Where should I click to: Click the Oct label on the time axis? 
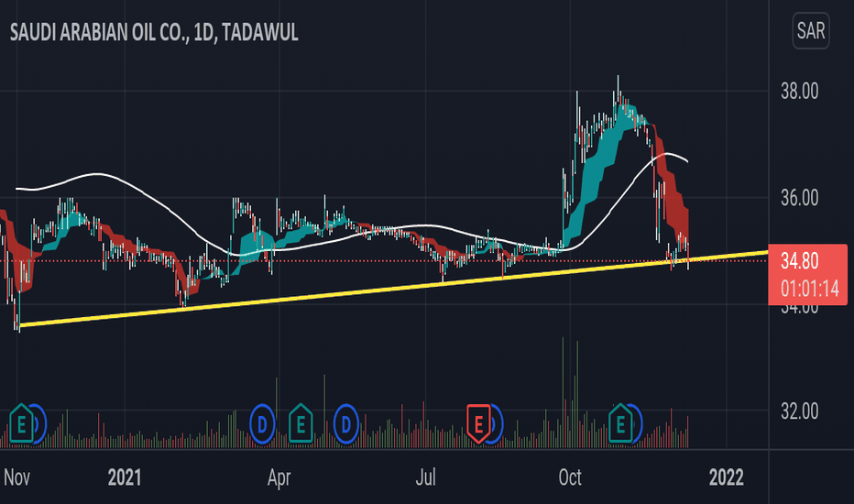pyautogui.click(x=570, y=477)
